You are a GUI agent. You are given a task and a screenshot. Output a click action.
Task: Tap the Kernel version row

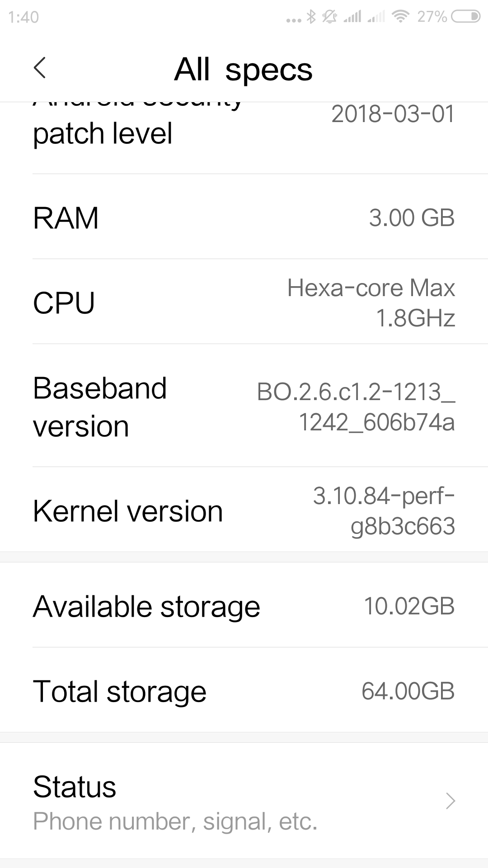tap(244, 510)
